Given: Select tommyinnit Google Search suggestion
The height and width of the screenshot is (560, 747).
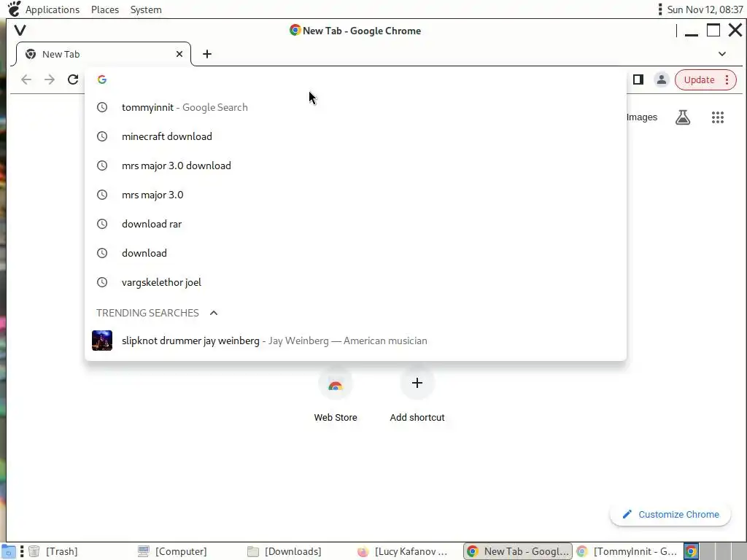Looking at the screenshot, I should pyautogui.click(x=355, y=108).
